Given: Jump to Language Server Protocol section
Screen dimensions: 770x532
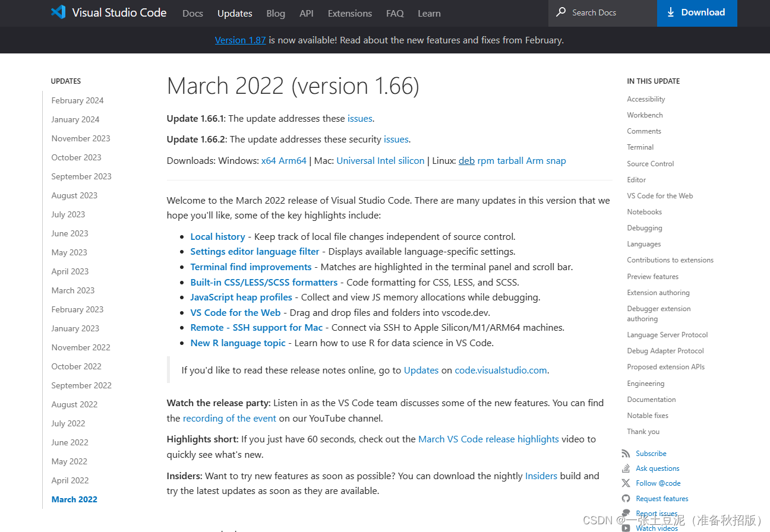Looking at the screenshot, I should tap(667, 335).
